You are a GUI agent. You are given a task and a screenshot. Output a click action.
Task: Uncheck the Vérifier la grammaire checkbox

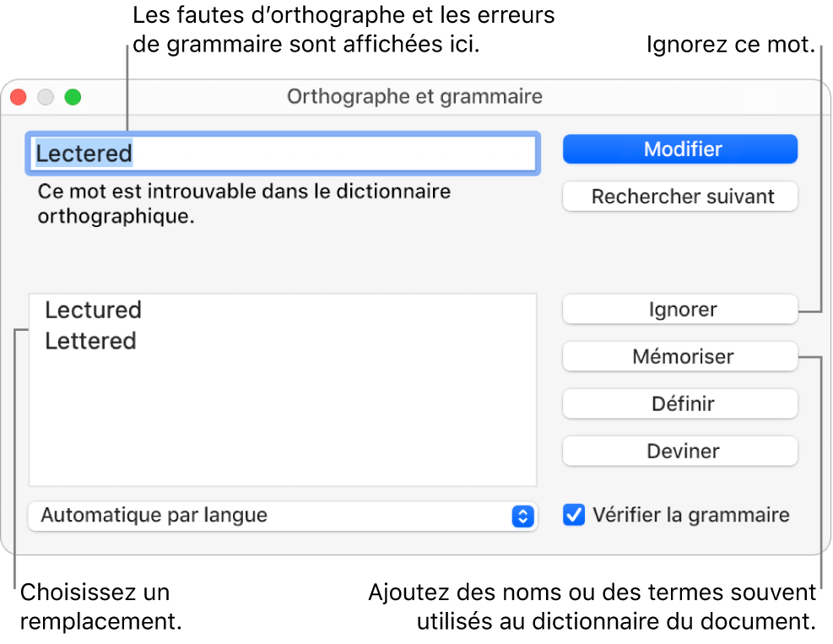[575, 515]
